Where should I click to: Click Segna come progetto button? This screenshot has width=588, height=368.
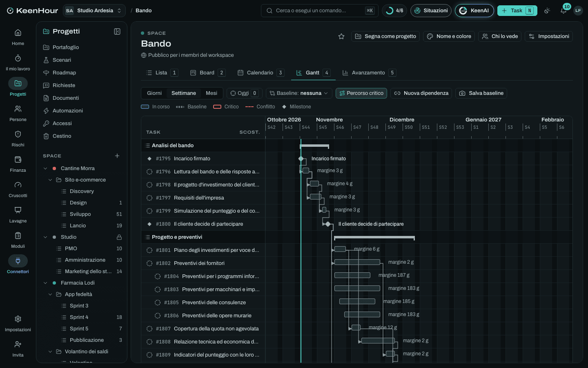coord(385,36)
